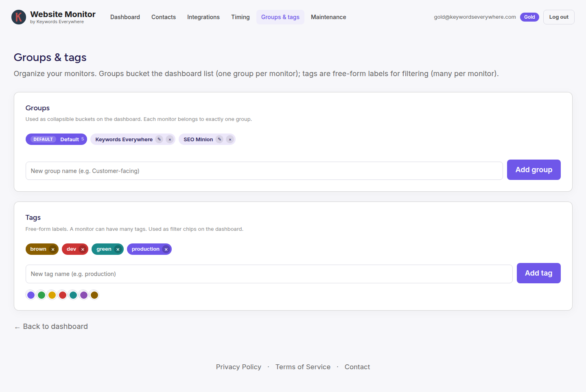
Task: Remove the production tag
Action: click(166, 249)
